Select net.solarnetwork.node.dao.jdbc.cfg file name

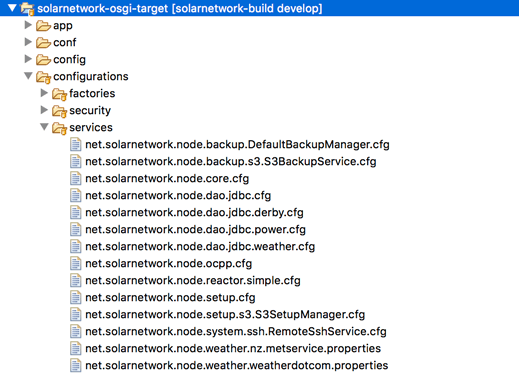coord(178,196)
